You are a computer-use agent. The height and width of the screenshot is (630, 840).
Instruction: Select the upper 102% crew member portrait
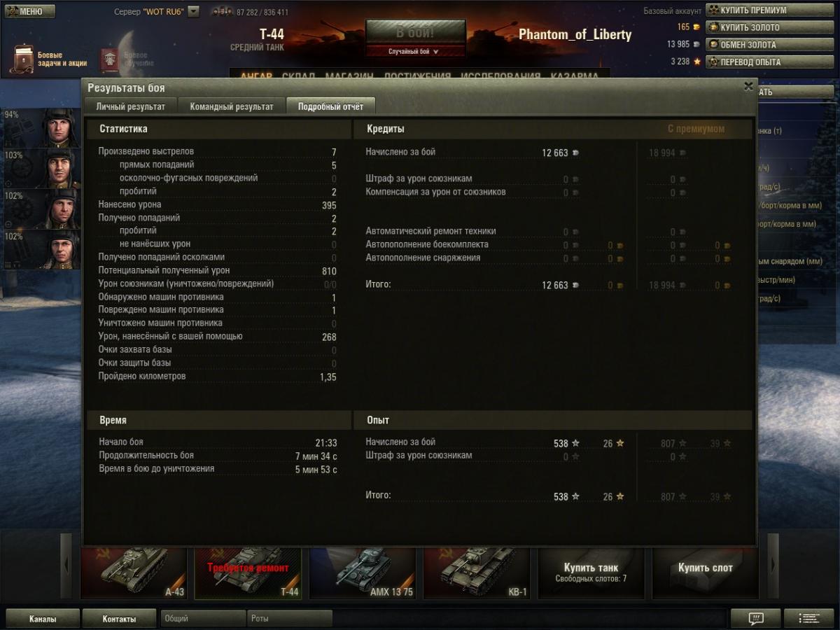(x=42, y=209)
